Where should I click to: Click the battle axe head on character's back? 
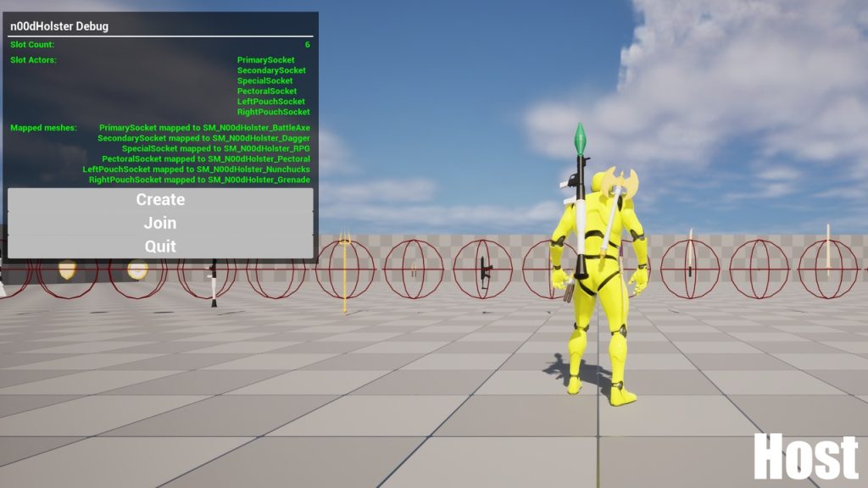click(x=620, y=181)
